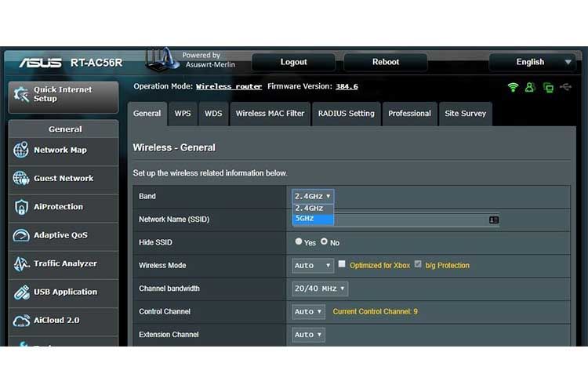
Task: Select No for Hide SSID
Action: tap(324, 241)
